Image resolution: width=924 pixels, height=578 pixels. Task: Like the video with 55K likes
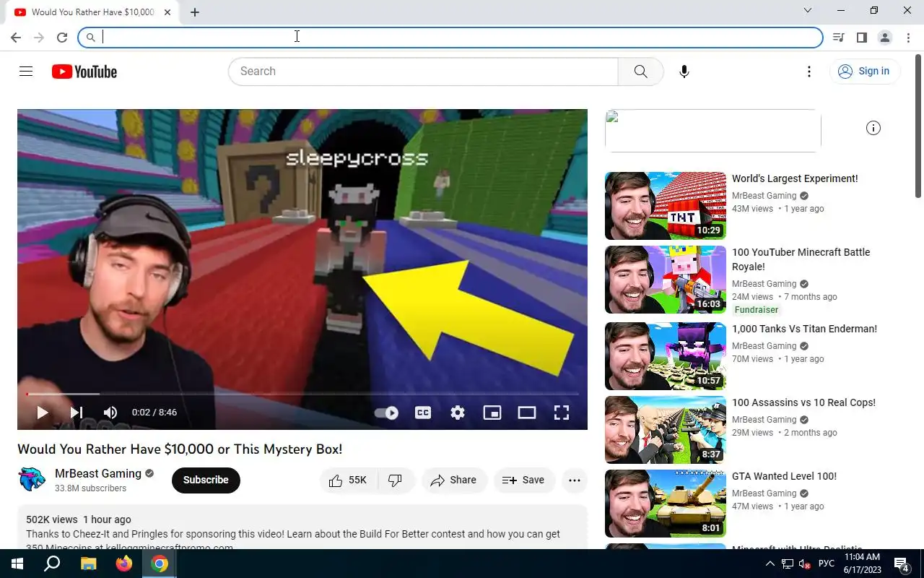[348, 480]
